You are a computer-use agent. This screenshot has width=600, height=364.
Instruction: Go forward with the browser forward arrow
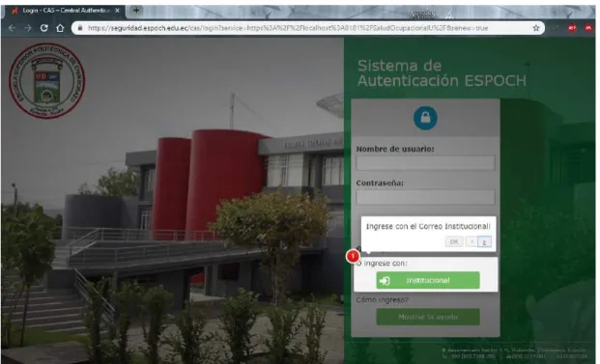[x=28, y=28]
